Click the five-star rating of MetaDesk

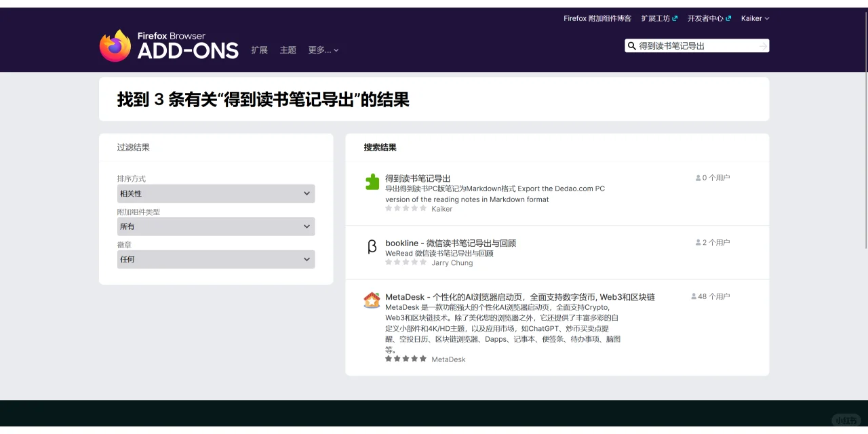[406, 359]
